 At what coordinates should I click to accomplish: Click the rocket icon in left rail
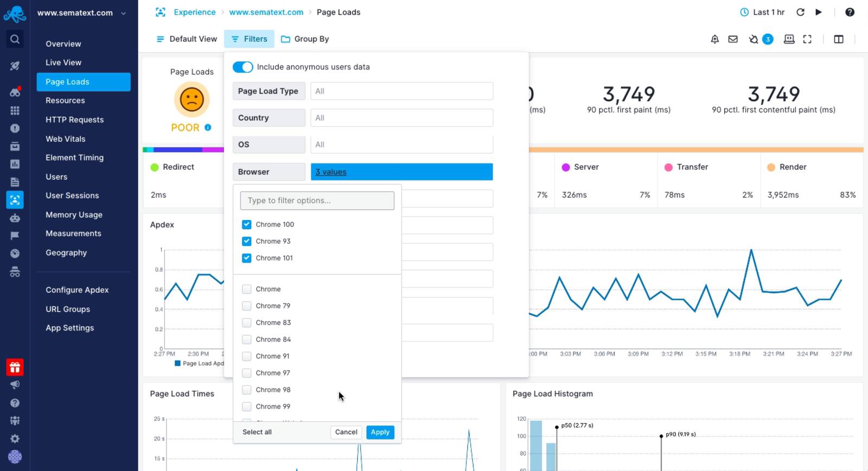15,66
